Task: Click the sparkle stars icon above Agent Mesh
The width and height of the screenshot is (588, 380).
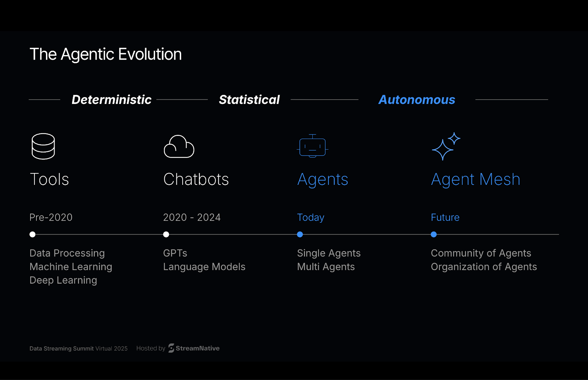Action: (x=446, y=146)
